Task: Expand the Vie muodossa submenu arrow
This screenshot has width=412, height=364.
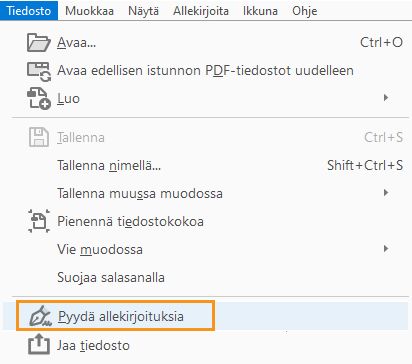Action: point(386,248)
